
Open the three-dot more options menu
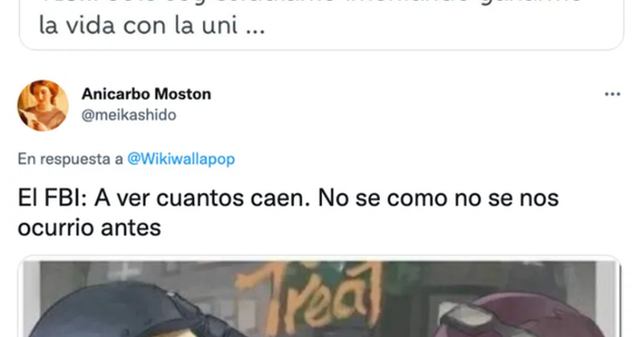[x=612, y=94]
